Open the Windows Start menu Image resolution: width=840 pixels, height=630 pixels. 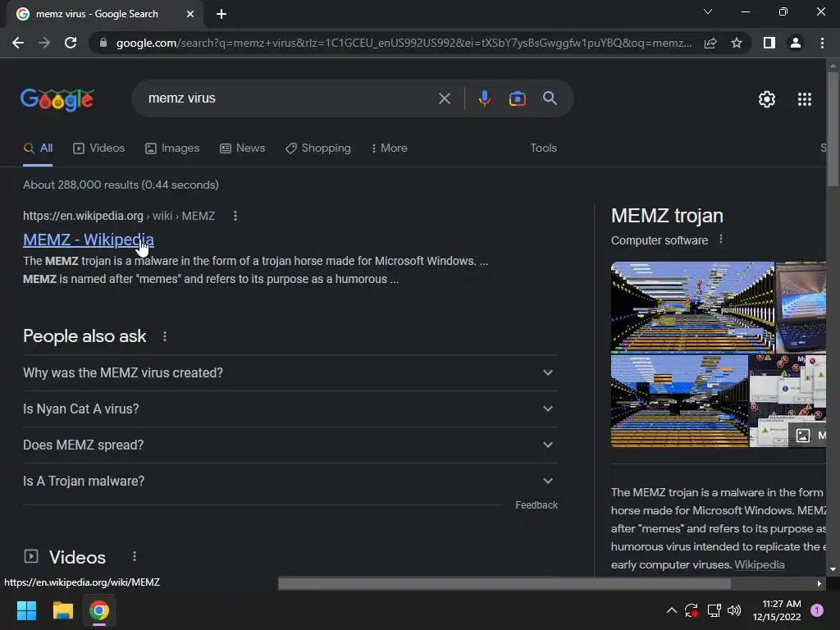click(x=26, y=610)
